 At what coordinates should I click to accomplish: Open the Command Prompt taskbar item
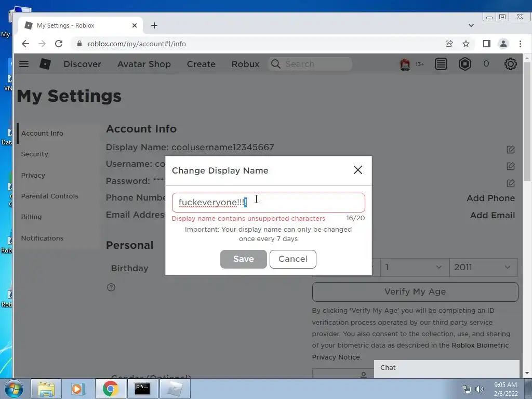click(x=142, y=389)
